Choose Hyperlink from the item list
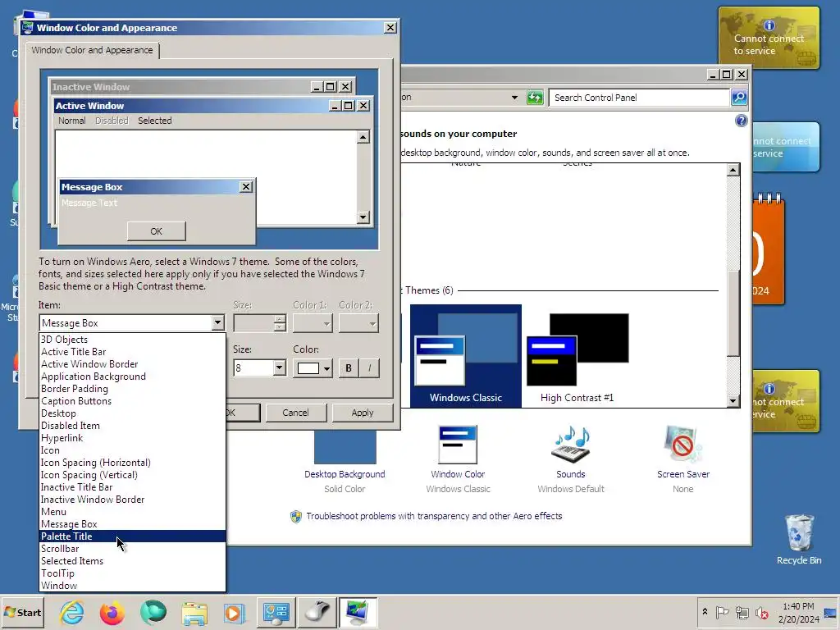 (x=132, y=438)
